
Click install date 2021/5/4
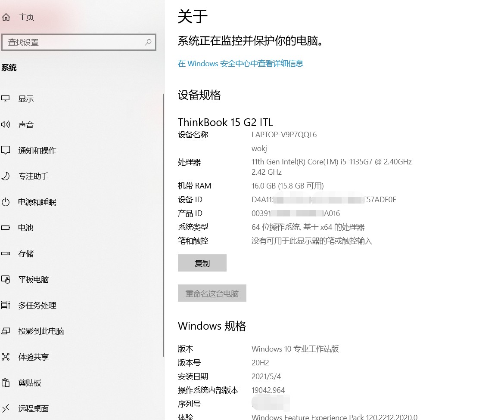[x=266, y=377]
